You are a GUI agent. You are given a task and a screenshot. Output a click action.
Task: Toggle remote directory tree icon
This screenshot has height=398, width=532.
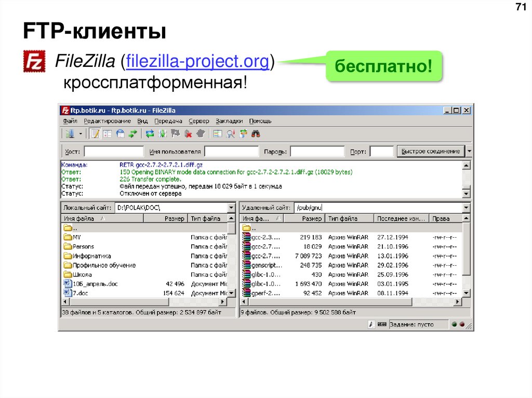click(x=120, y=133)
